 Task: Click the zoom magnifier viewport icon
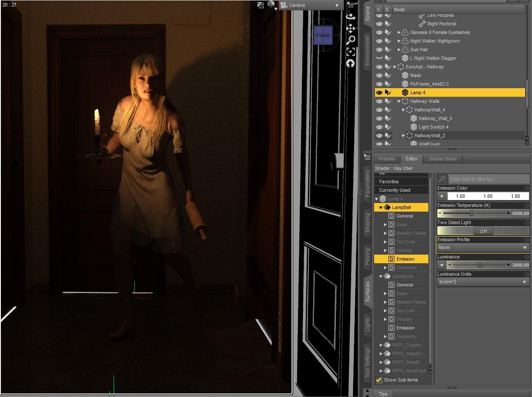(x=351, y=40)
